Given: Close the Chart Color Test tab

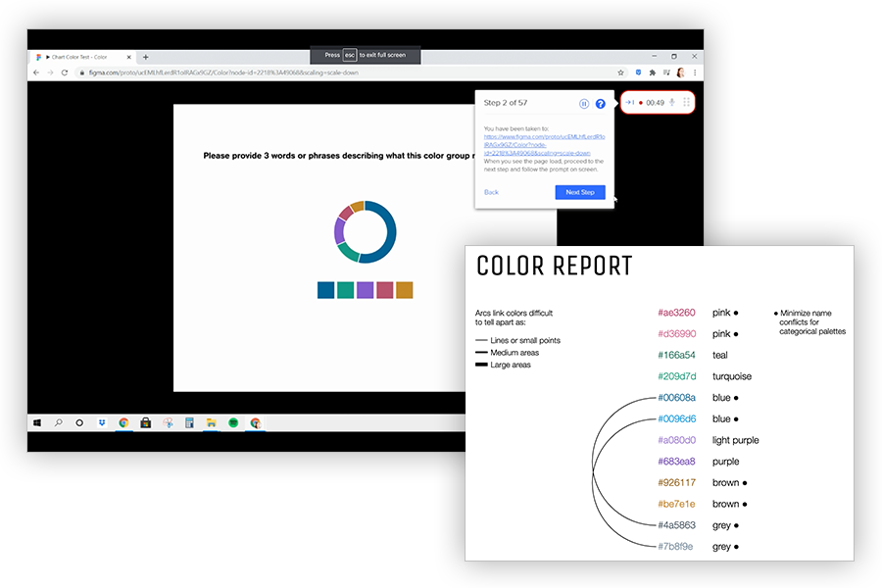Looking at the screenshot, I should pyautogui.click(x=128, y=57).
